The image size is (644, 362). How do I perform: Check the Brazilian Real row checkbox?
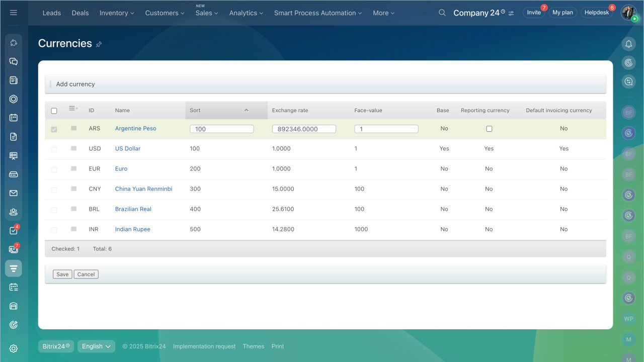pyautogui.click(x=54, y=210)
